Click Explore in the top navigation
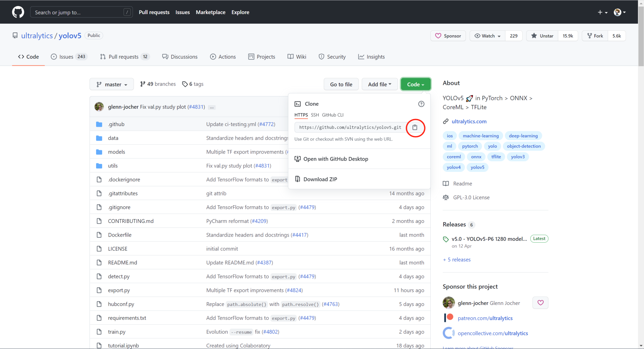 click(x=240, y=12)
